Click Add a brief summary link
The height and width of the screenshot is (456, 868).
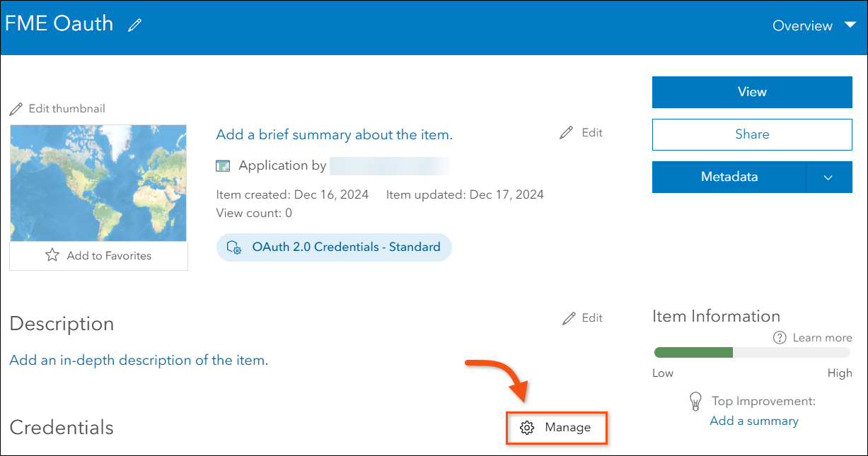334,134
